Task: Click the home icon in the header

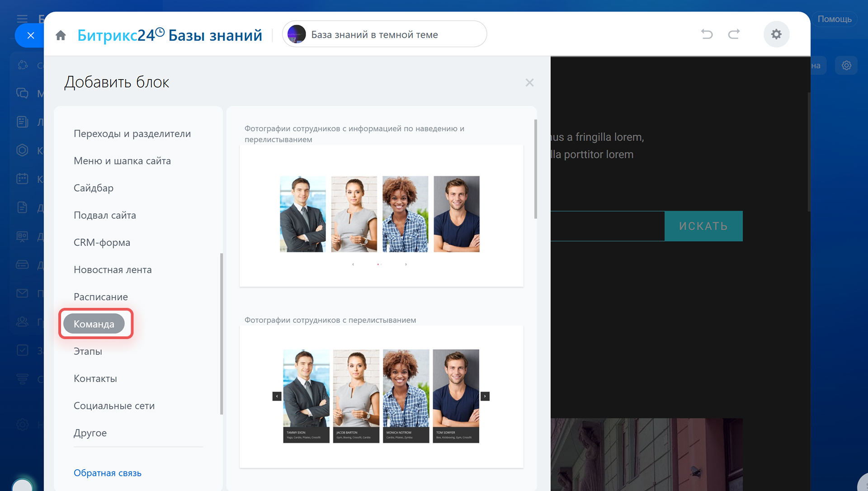Action: [x=61, y=35]
